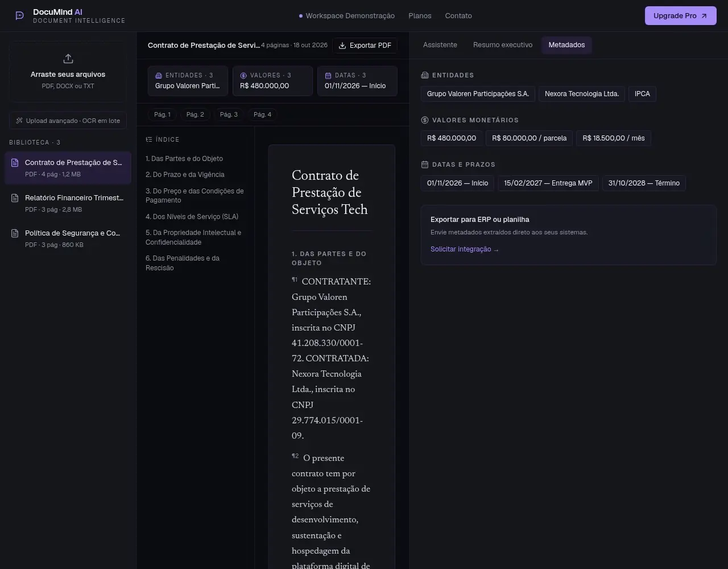This screenshot has width=728, height=569.
Task: Jump to Pág. 1
Action: (x=162, y=114)
